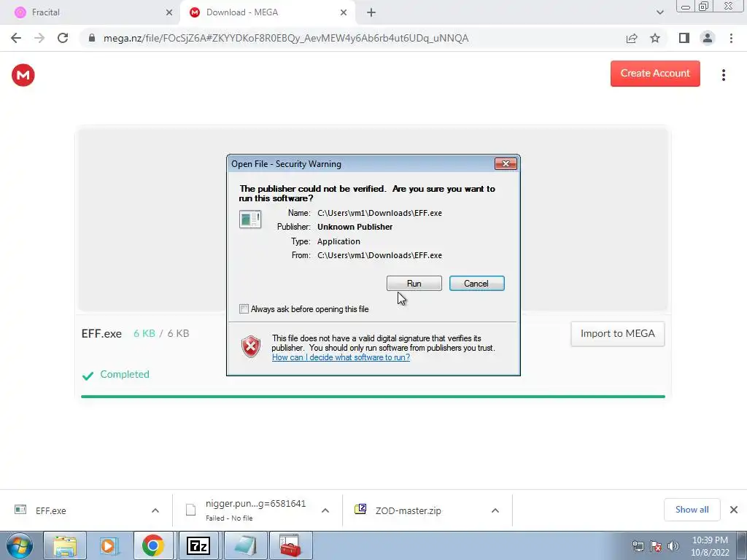Open the tab search dropdown arrow
747x560 pixels.
pyautogui.click(x=659, y=12)
